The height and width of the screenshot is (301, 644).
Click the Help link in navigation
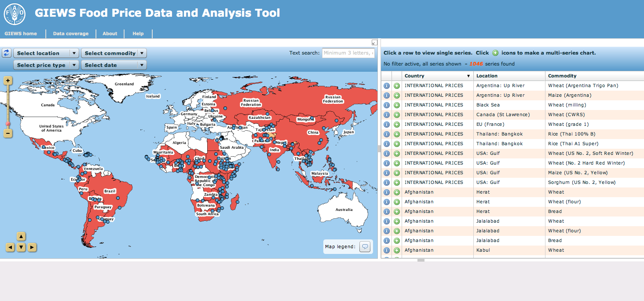[138, 33]
